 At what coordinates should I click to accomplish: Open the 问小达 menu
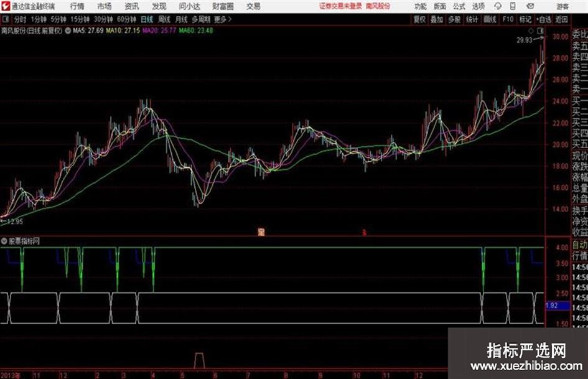[x=189, y=6]
